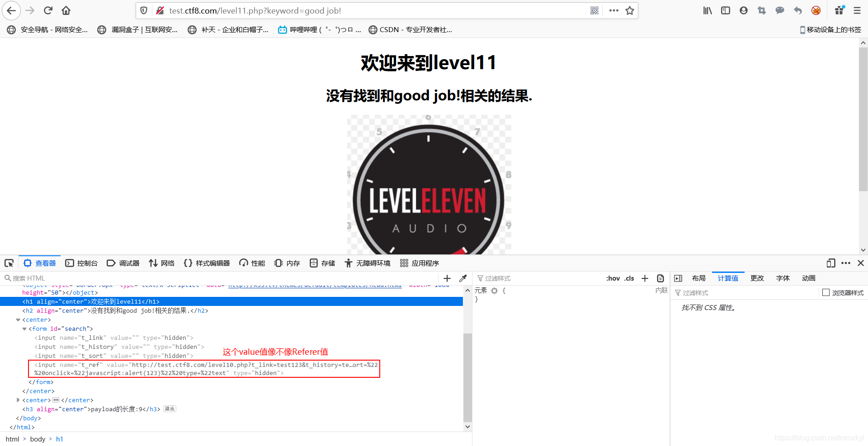
Task: Open the red circular extension icon
Action: pos(816,10)
